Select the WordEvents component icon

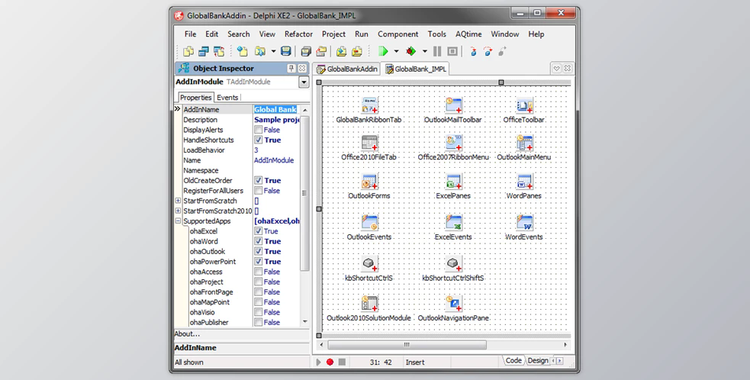(524, 223)
